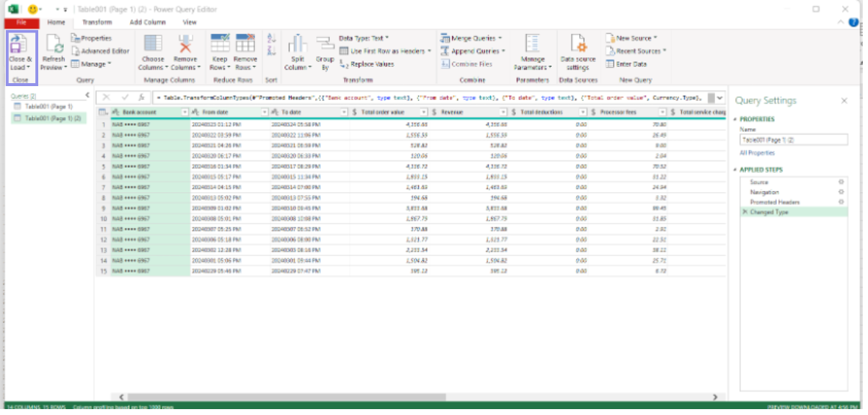Click Enter Data in New Query group

tap(626, 64)
